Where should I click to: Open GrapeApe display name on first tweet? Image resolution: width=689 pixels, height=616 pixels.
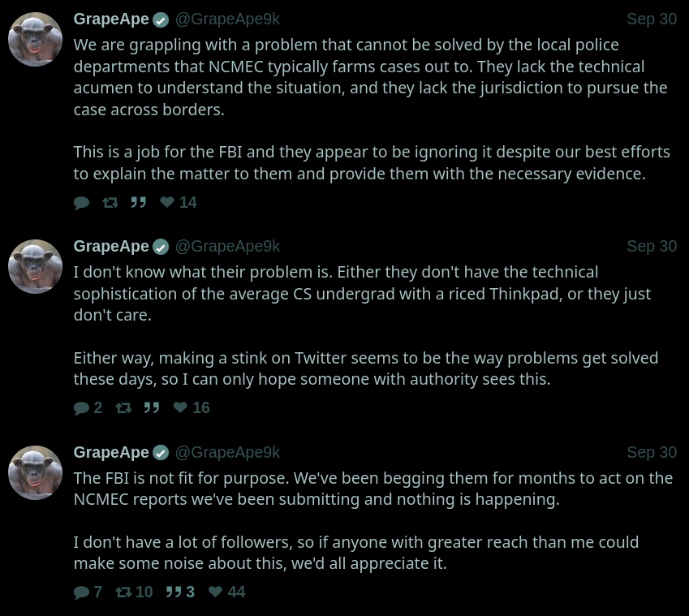(x=111, y=19)
